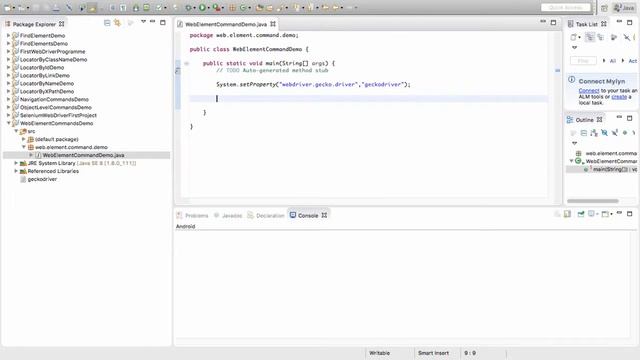
Task: Click the Connect link in Mylyn notice
Action: 589,91
